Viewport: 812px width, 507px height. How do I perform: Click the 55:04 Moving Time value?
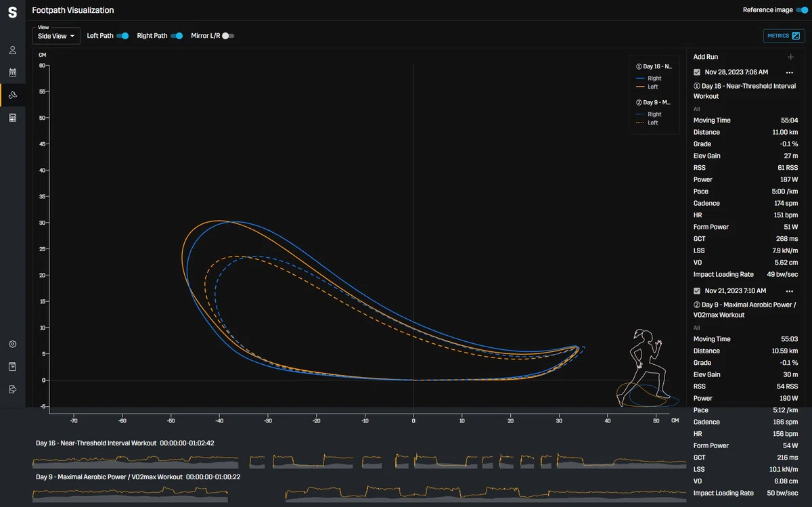point(790,120)
